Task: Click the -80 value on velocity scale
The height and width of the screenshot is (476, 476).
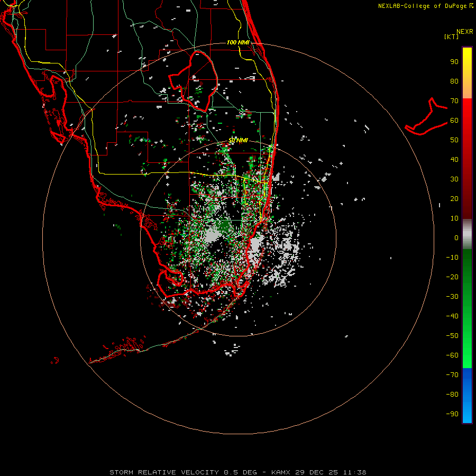Action: tap(452, 395)
